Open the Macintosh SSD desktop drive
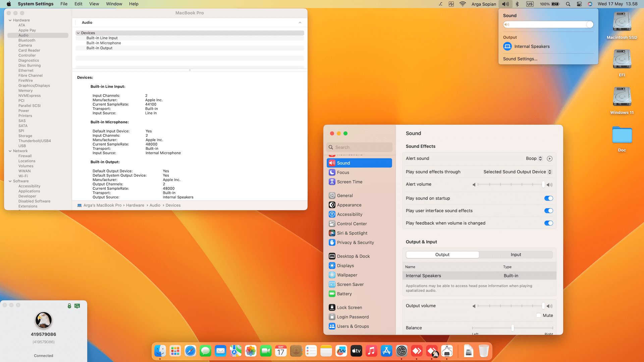The width and height of the screenshot is (644, 362). 622,25
